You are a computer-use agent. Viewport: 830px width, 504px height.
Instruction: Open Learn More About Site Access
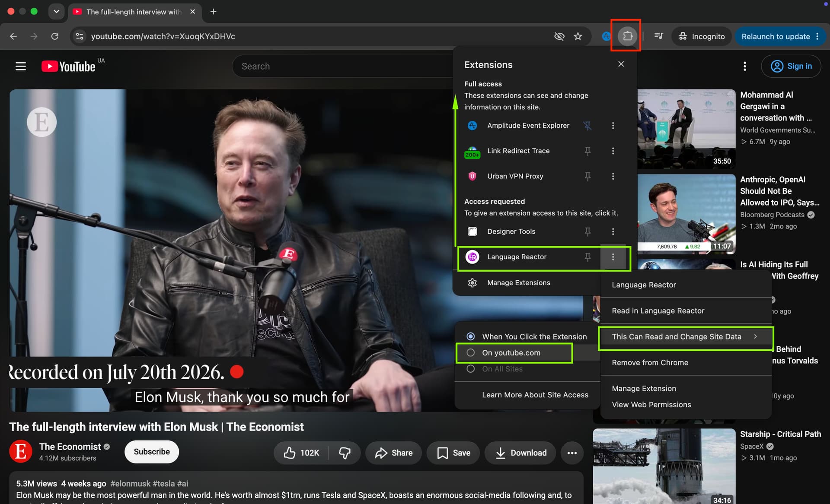click(x=527, y=395)
